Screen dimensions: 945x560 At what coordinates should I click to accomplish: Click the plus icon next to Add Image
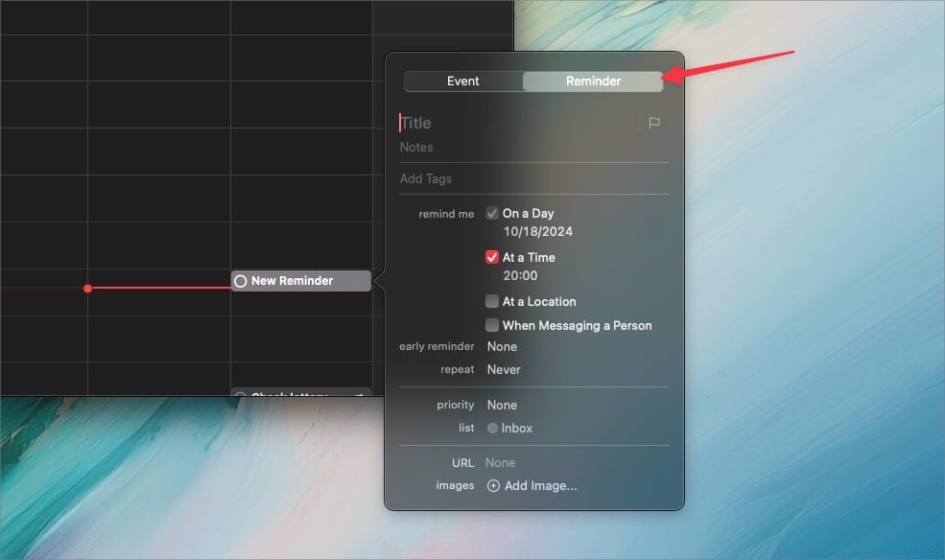coord(492,486)
